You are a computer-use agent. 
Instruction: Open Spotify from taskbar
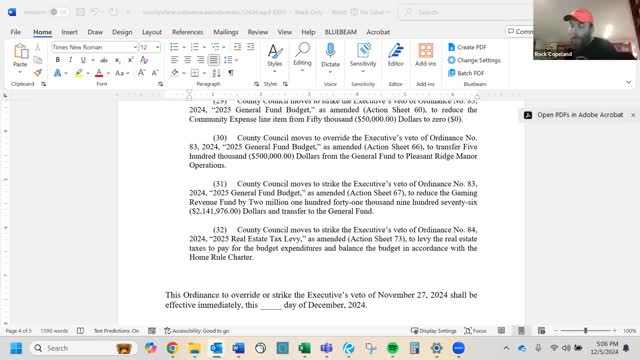pyautogui.click(x=392, y=348)
